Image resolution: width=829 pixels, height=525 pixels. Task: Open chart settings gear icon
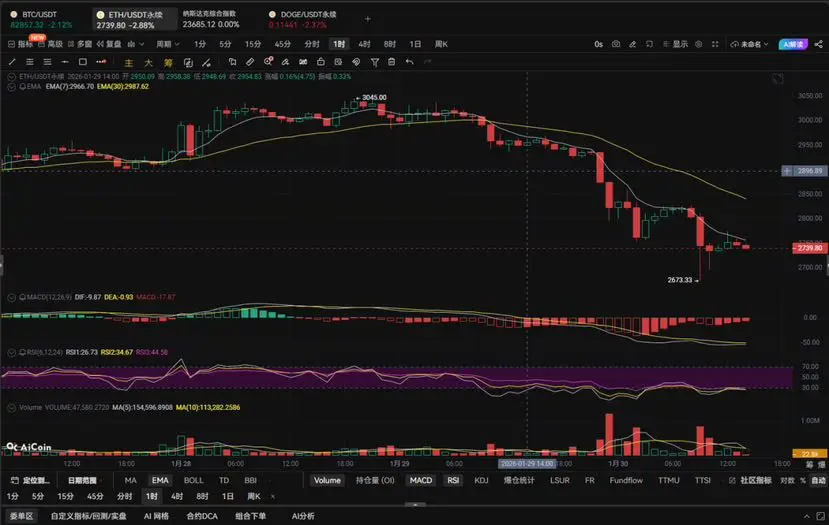[698, 44]
